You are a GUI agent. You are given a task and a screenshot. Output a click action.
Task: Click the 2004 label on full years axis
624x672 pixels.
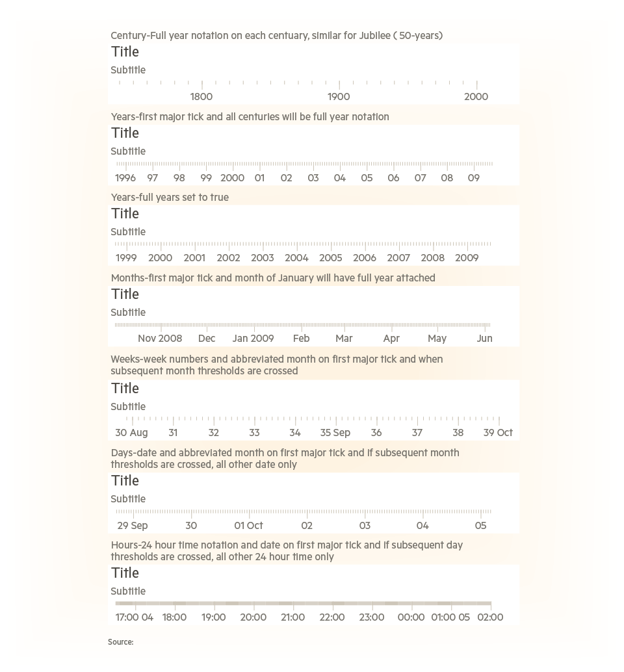coord(296,258)
